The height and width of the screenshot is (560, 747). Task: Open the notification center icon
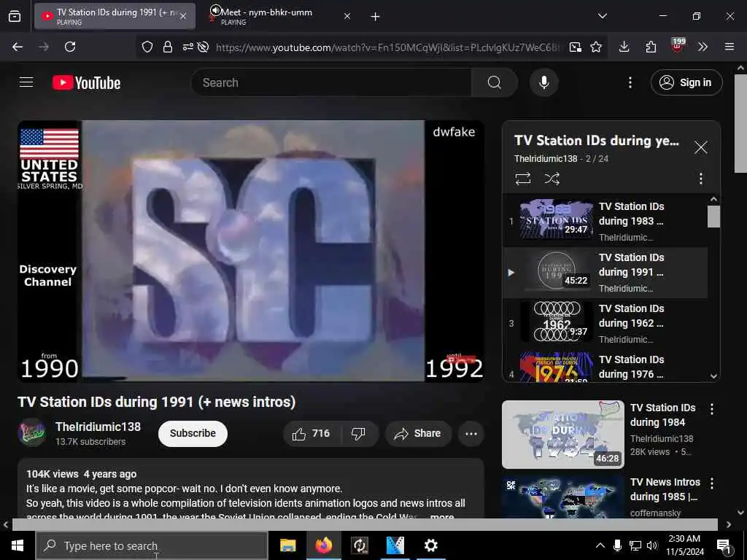(x=724, y=547)
